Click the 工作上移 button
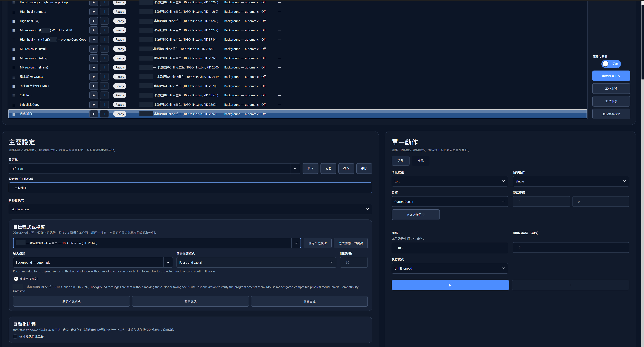This screenshot has width=644, height=347. click(611, 89)
